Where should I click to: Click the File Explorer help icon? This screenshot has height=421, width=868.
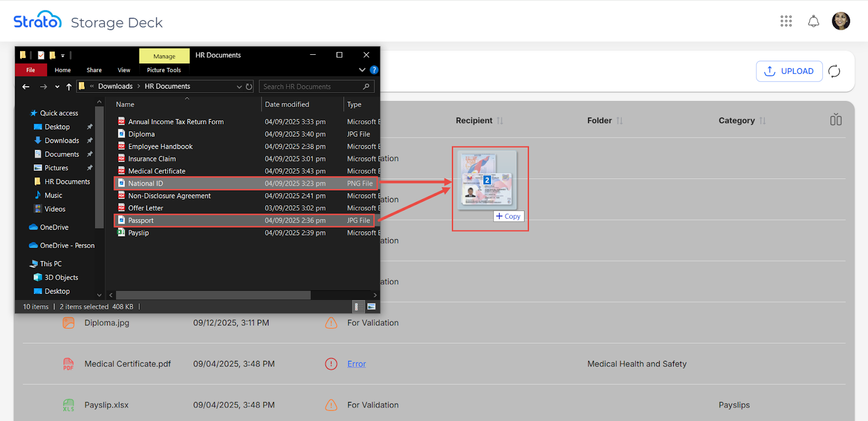pyautogui.click(x=374, y=70)
